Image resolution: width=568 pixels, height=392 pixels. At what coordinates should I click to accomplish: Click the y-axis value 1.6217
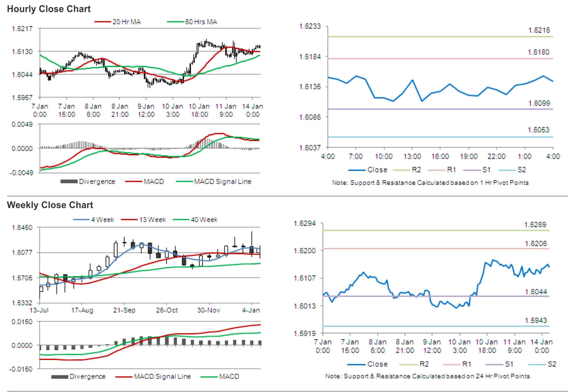pyautogui.click(x=22, y=29)
